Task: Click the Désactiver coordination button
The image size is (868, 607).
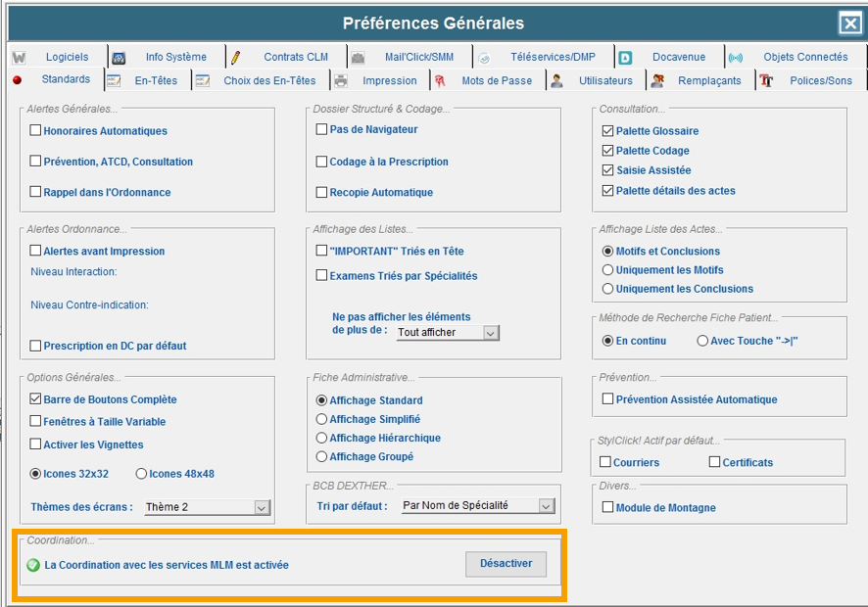Action: tap(506, 564)
